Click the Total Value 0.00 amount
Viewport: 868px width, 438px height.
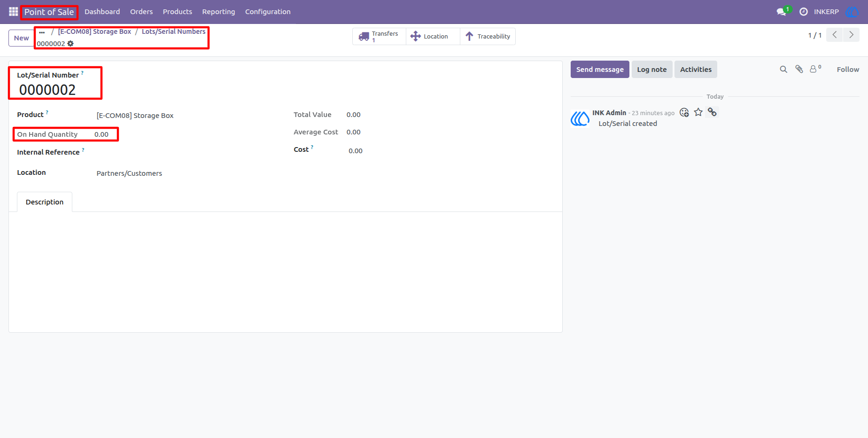pyautogui.click(x=353, y=115)
